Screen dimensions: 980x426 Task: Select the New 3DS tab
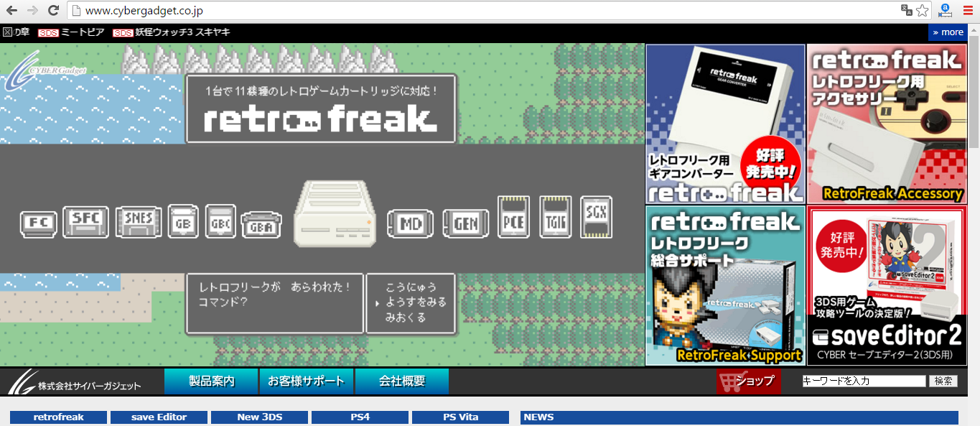pos(259,417)
